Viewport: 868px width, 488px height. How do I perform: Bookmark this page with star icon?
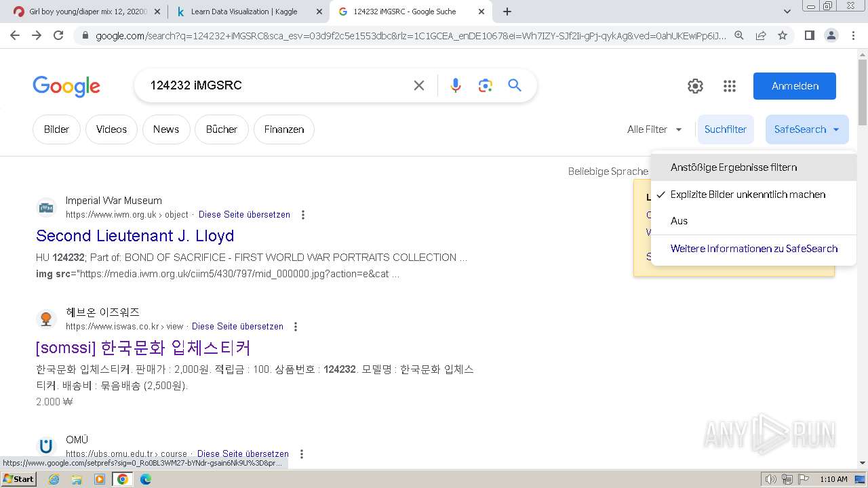pyautogui.click(x=783, y=35)
